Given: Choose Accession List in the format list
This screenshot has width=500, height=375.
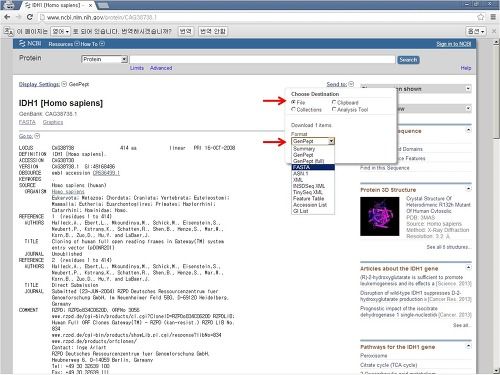Looking at the screenshot, I should [x=313, y=205].
